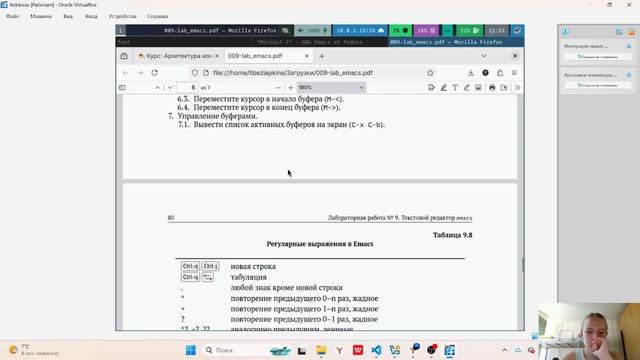This screenshot has width=640, height=360.
Task: Open the Windows Start menu
Action: [x=191, y=350]
